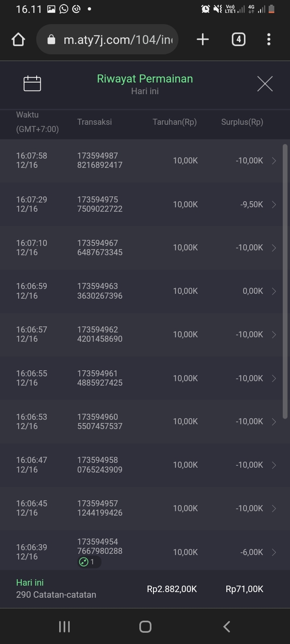Open details chevron for 16:06:39 record

274,552
